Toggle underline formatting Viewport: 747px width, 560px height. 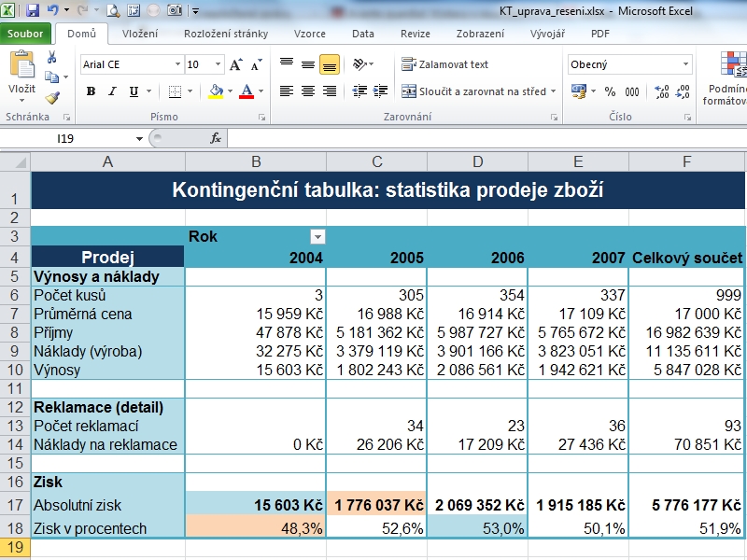134,91
